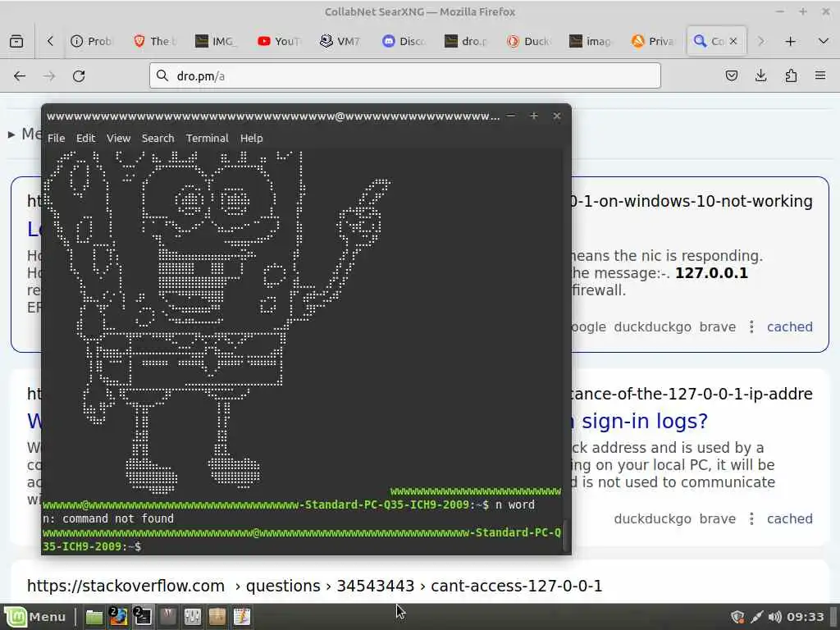840x630 pixels.
Task: Open the Firefox View button
Action: coord(16,41)
